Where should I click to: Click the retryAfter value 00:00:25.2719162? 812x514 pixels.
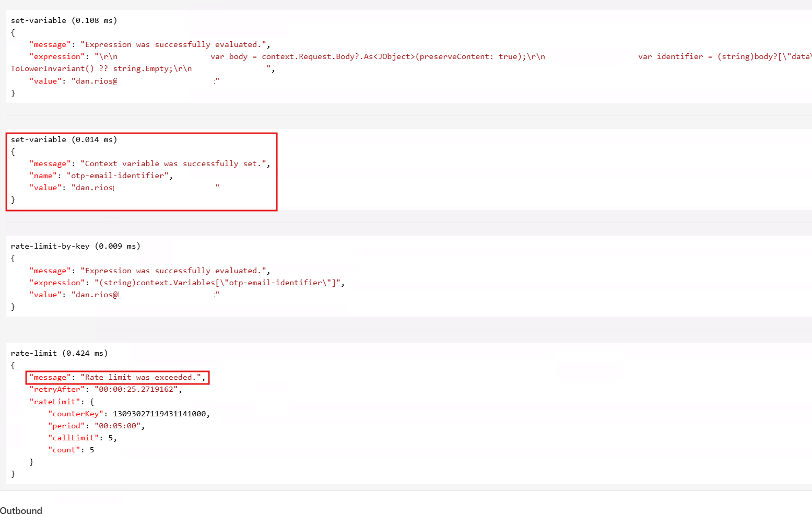pyautogui.click(x=136, y=389)
